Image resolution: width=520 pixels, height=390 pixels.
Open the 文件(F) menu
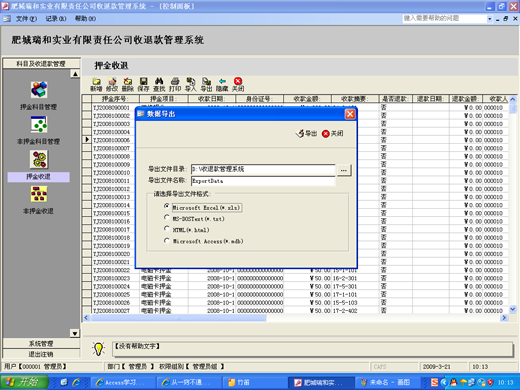[x=26, y=19]
